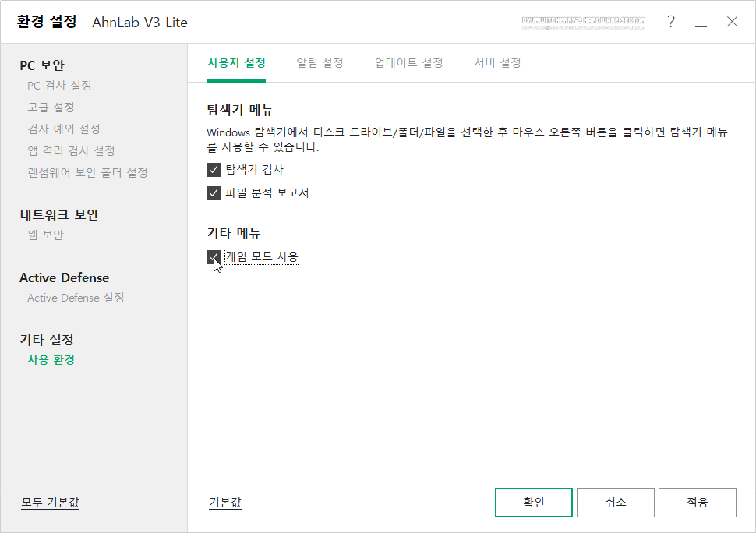
Task: Click the Active Defense section header
Action: click(64, 278)
